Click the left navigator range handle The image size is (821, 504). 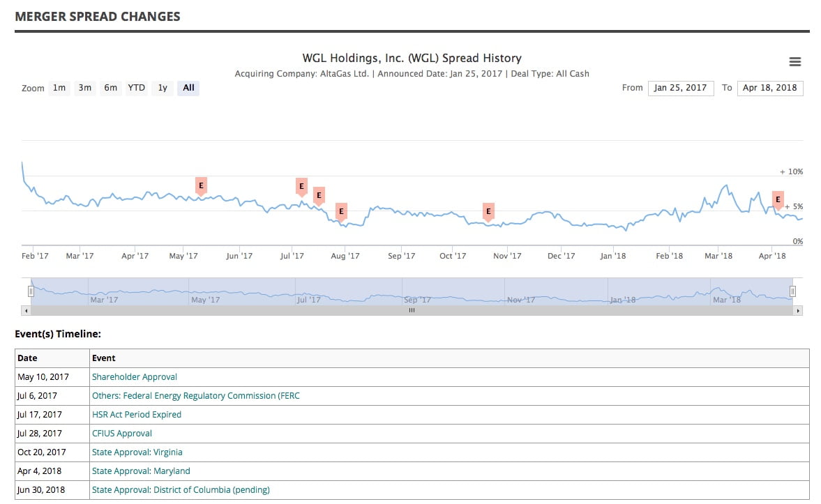(x=31, y=291)
